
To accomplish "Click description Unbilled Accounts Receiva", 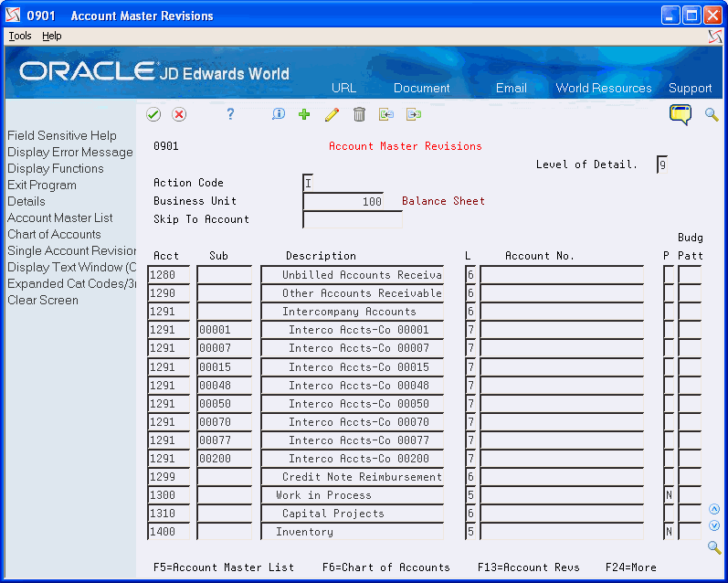I will tap(352, 274).
